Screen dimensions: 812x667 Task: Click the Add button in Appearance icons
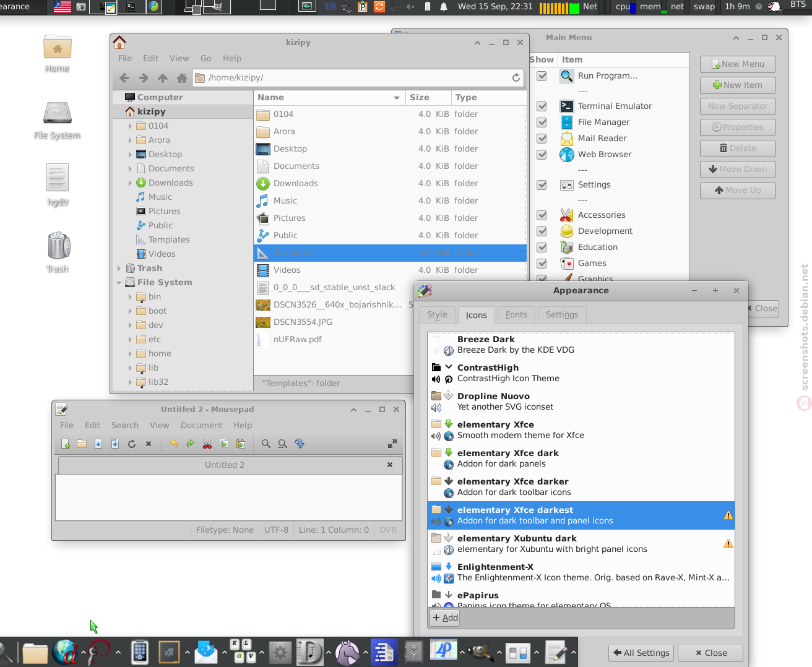click(x=445, y=618)
